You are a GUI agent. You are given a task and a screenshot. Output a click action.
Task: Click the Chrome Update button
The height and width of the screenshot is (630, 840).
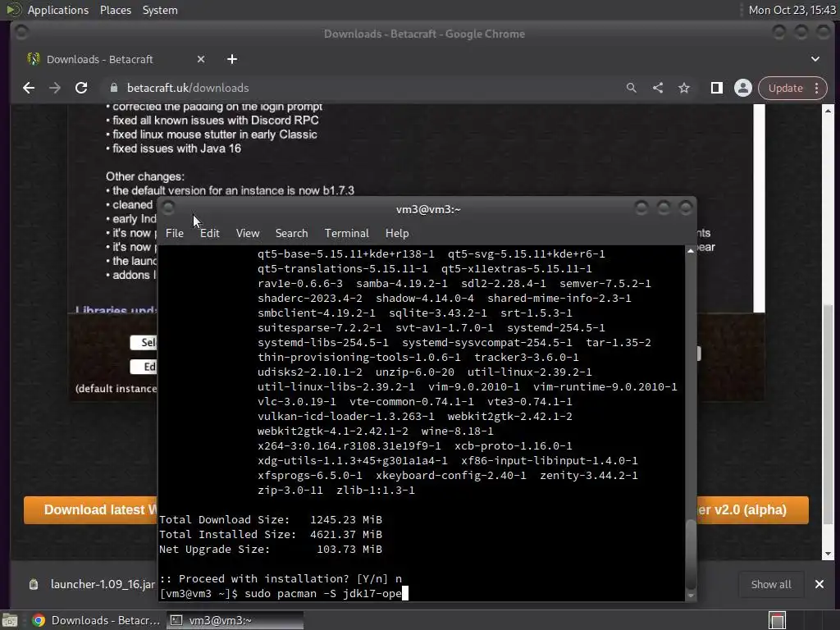[785, 88]
